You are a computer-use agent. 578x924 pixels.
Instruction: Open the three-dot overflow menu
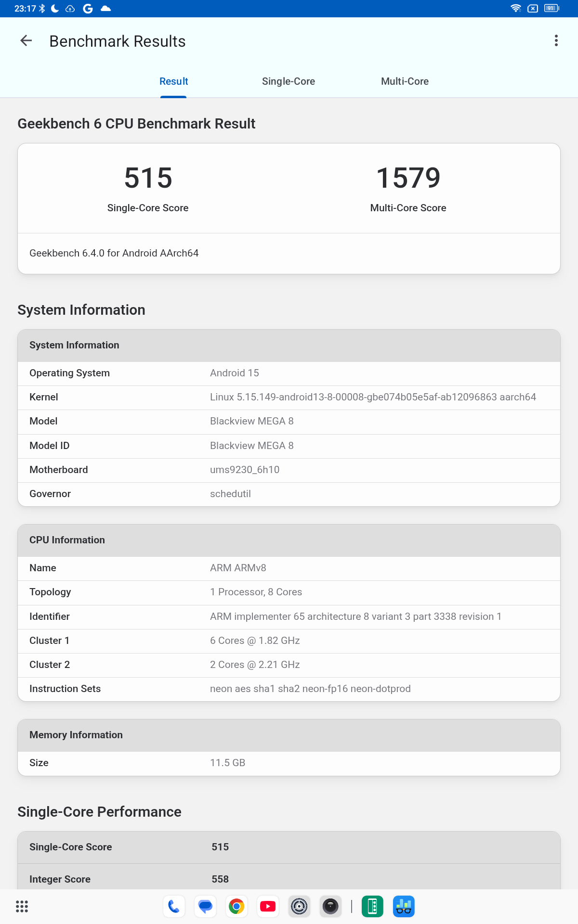[x=556, y=41]
